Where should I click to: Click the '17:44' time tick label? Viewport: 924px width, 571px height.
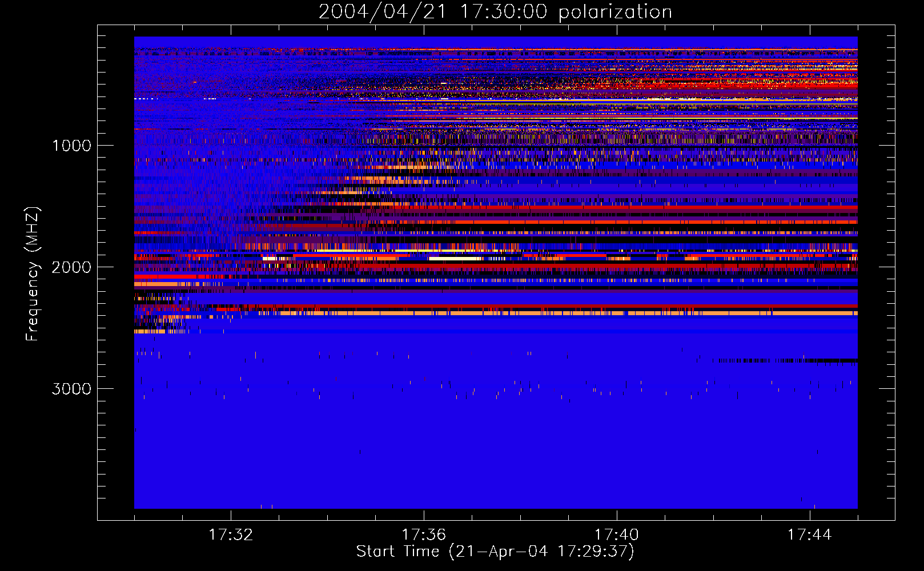coord(809,535)
